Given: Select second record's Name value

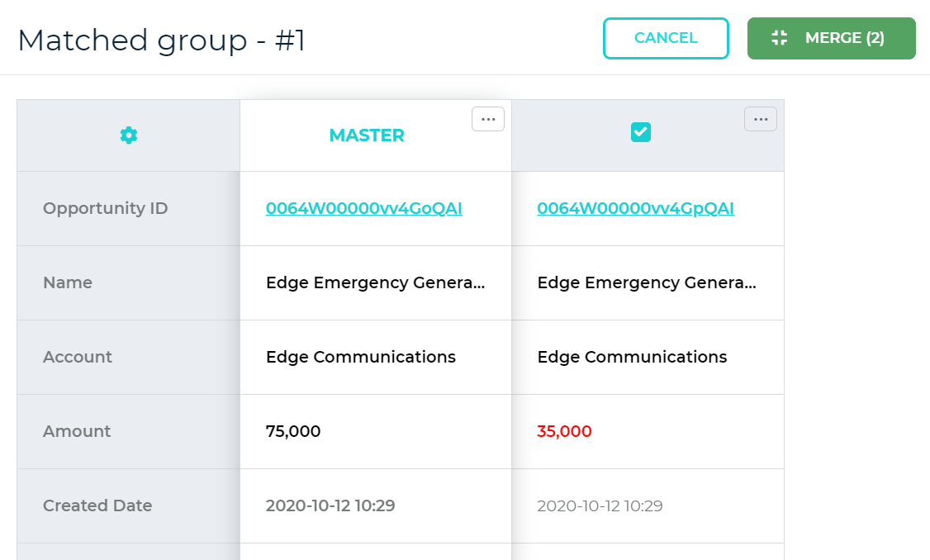Looking at the screenshot, I should click(x=646, y=282).
